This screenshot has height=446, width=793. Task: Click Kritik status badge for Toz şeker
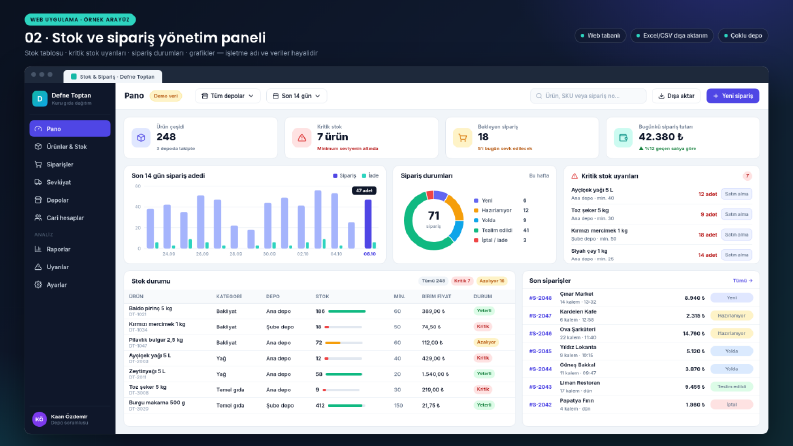pyautogui.click(x=483, y=389)
